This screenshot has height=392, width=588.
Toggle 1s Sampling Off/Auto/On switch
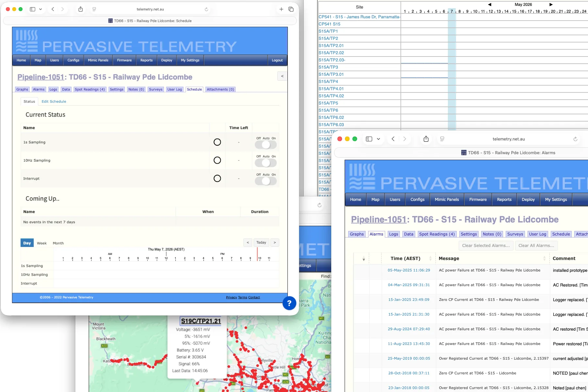266,145
